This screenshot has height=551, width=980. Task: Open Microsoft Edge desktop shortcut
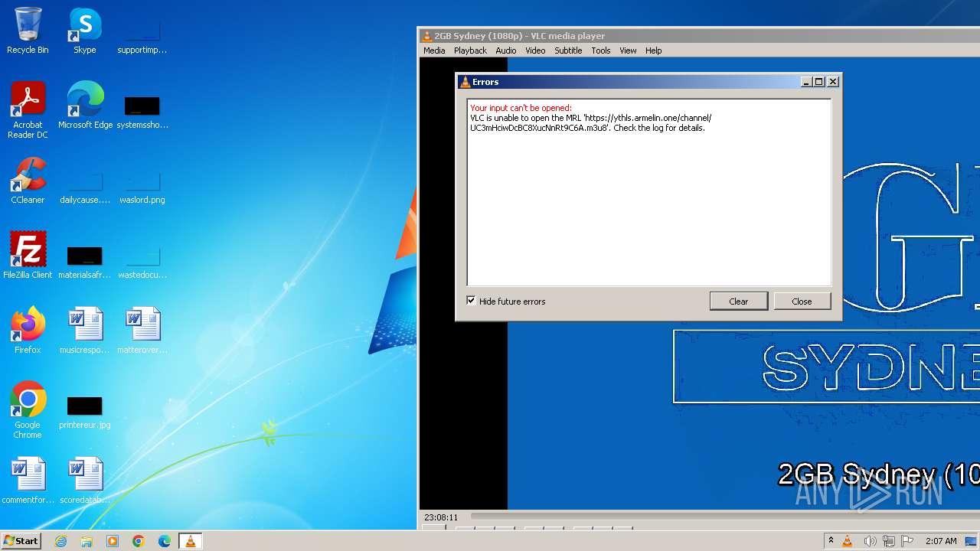tap(85, 106)
